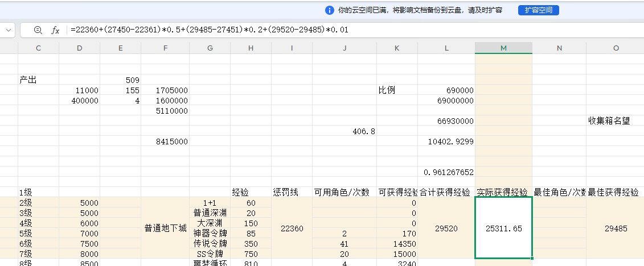
Task: Select the cell showing 25311.65
Action: coord(503,228)
